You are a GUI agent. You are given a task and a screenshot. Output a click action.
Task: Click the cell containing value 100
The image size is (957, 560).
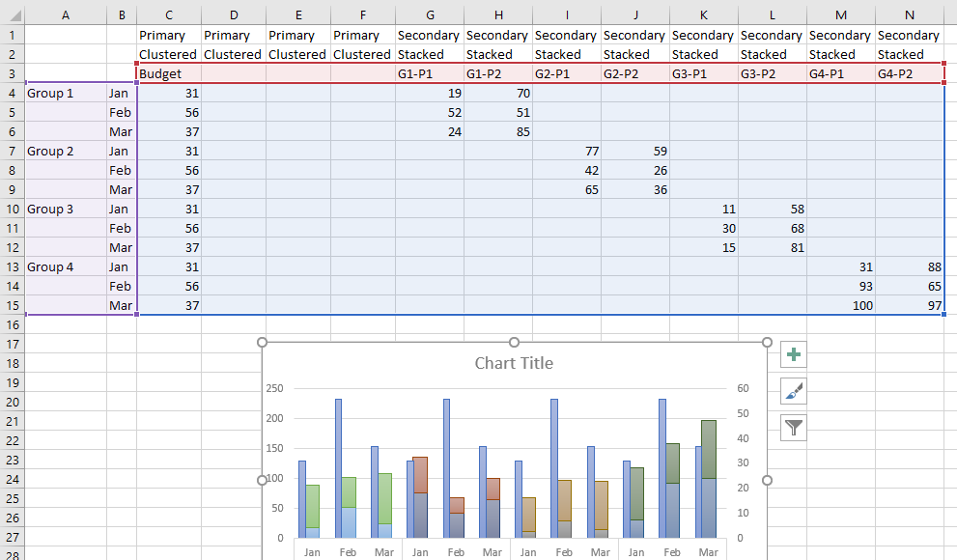tap(841, 306)
